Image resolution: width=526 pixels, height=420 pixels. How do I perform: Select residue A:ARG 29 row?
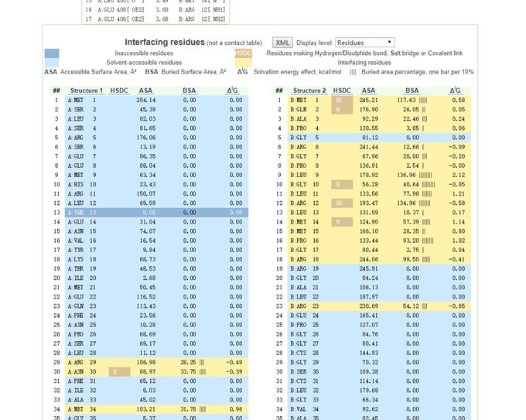[157, 362]
